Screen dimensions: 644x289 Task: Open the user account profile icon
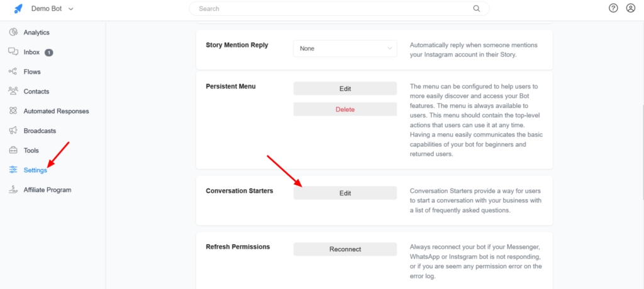coord(631,8)
